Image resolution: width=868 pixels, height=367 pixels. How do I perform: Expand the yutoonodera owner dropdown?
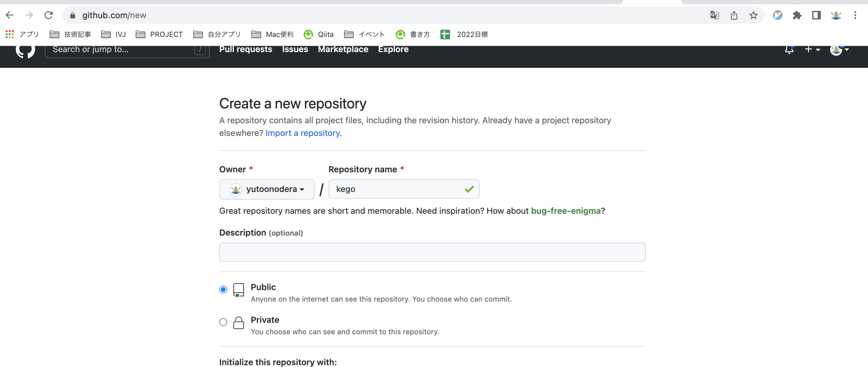[x=267, y=189]
